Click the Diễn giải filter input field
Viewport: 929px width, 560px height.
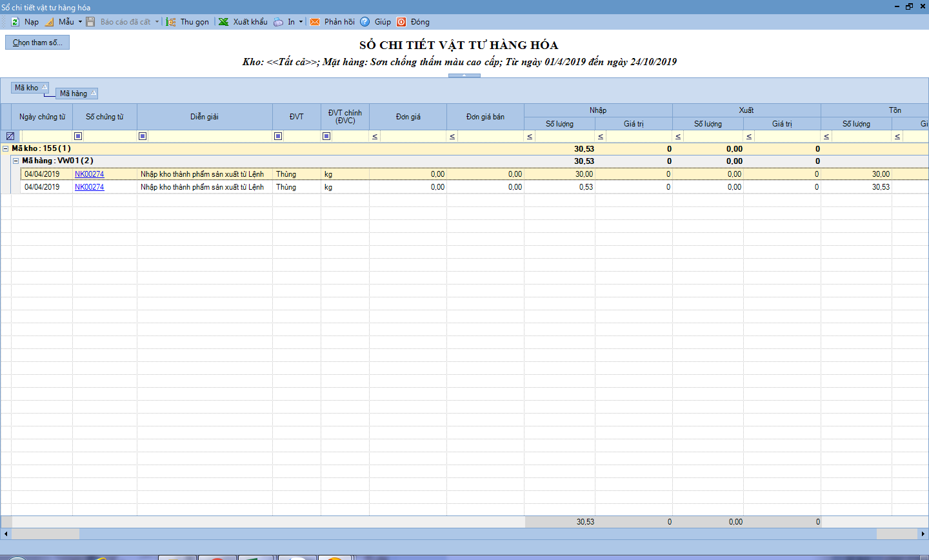point(210,136)
